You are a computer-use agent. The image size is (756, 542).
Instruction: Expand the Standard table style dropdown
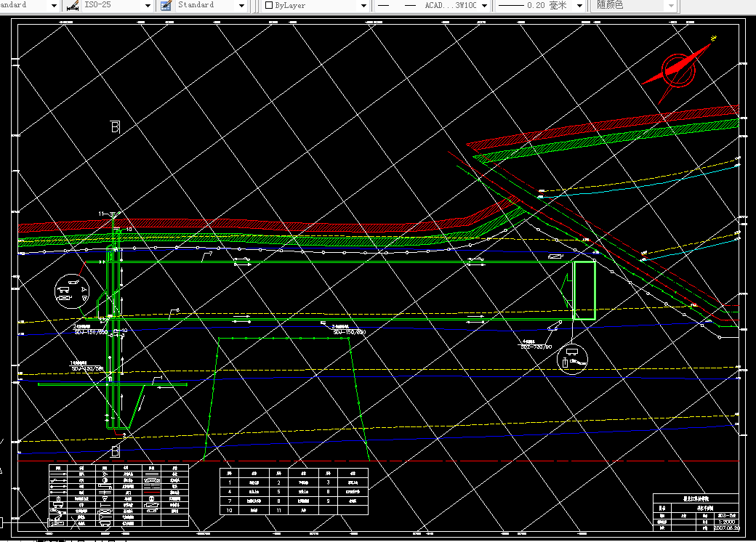tap(242, 6)
